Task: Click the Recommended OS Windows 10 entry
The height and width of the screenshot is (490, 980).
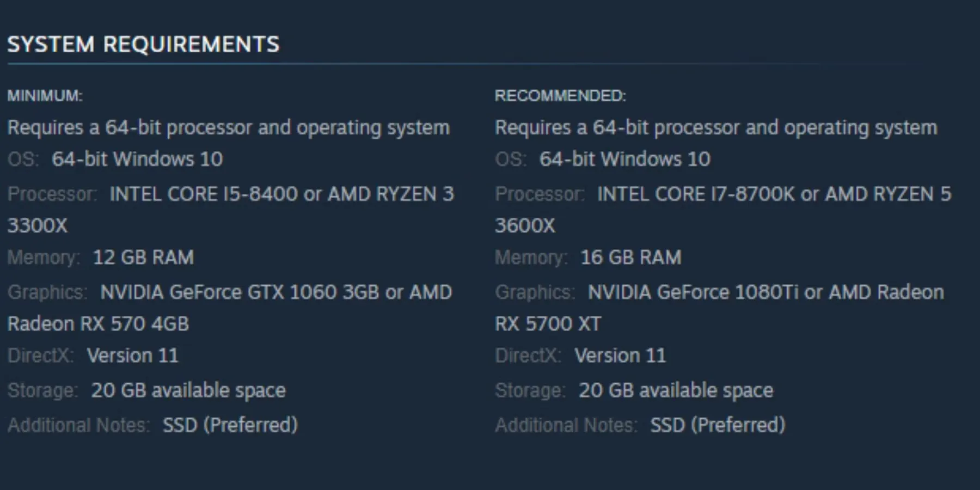Action: click(624, 159)
